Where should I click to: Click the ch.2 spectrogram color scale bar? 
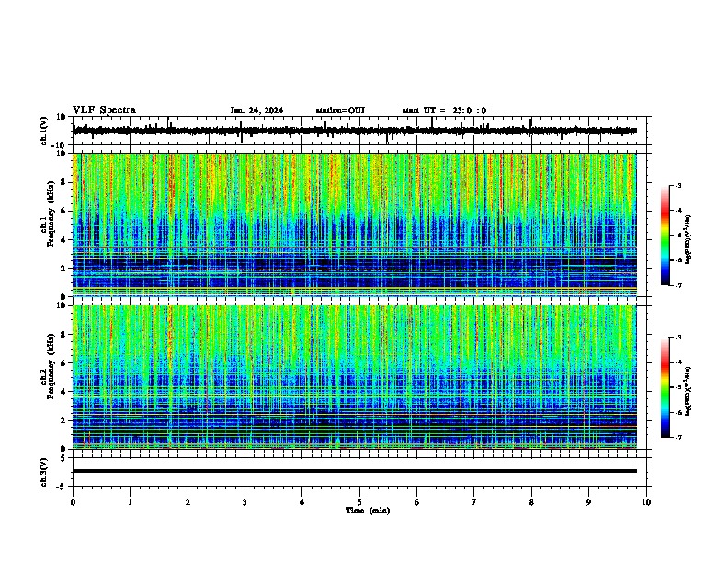[x=665, y=387]
